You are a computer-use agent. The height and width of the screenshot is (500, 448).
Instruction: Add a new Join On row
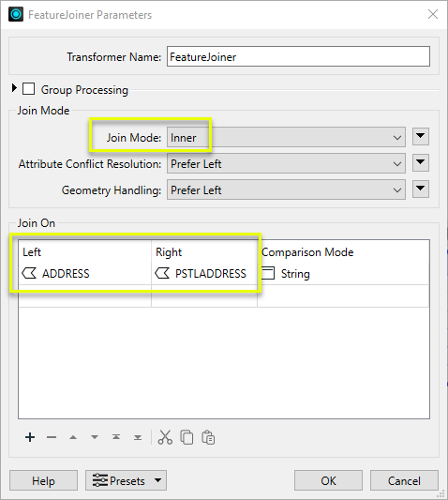pyautogui.click(x=30, y=437)
